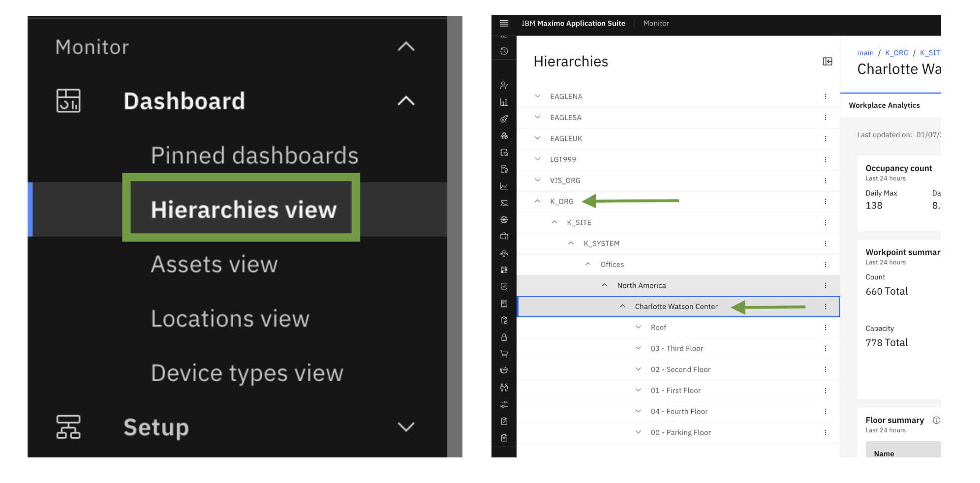
Task: Expand the 01 - First Floor node
Action: coord(638,390)
